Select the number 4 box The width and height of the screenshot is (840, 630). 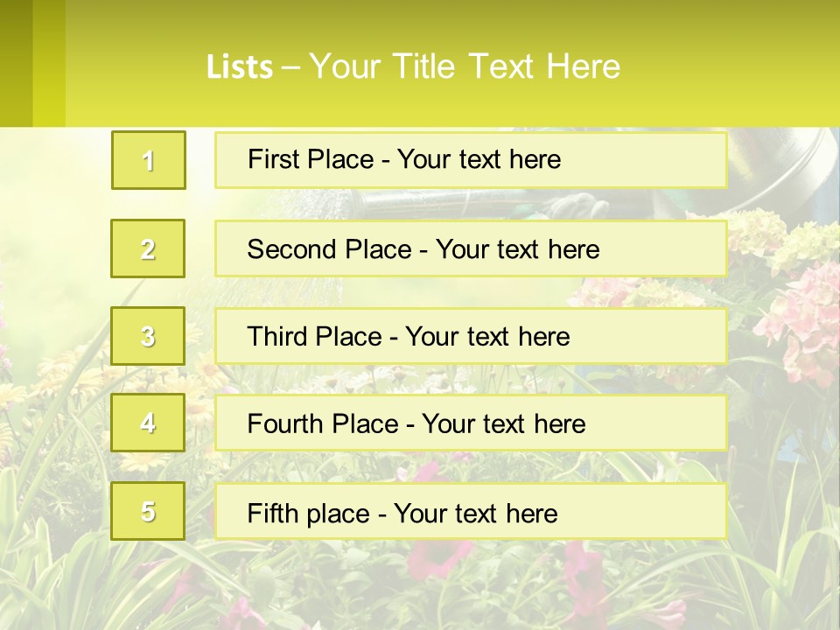coord(148,423)
